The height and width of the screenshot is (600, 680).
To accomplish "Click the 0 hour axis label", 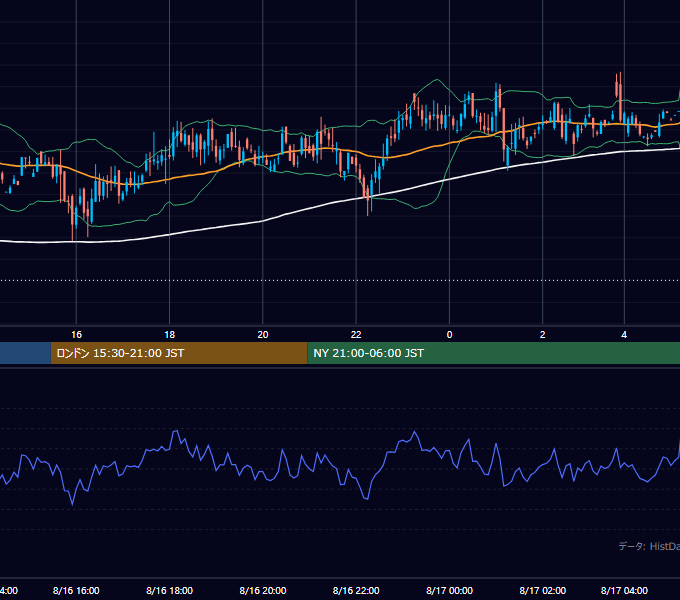I will [x=449, y=335].
